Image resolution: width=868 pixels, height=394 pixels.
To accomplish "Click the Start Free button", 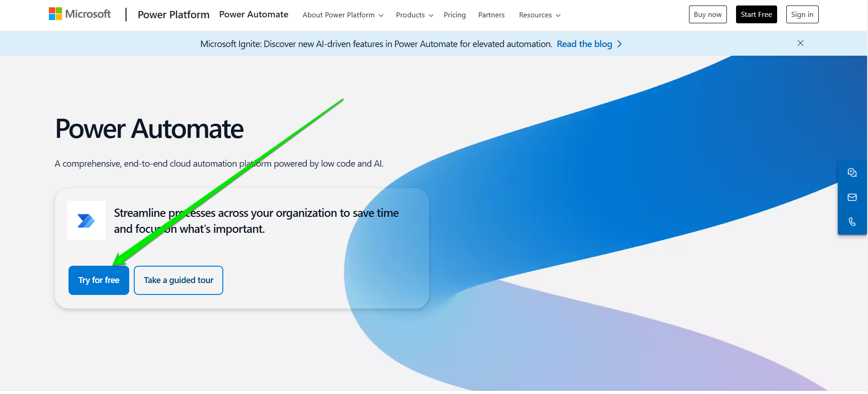I will 756,15.
